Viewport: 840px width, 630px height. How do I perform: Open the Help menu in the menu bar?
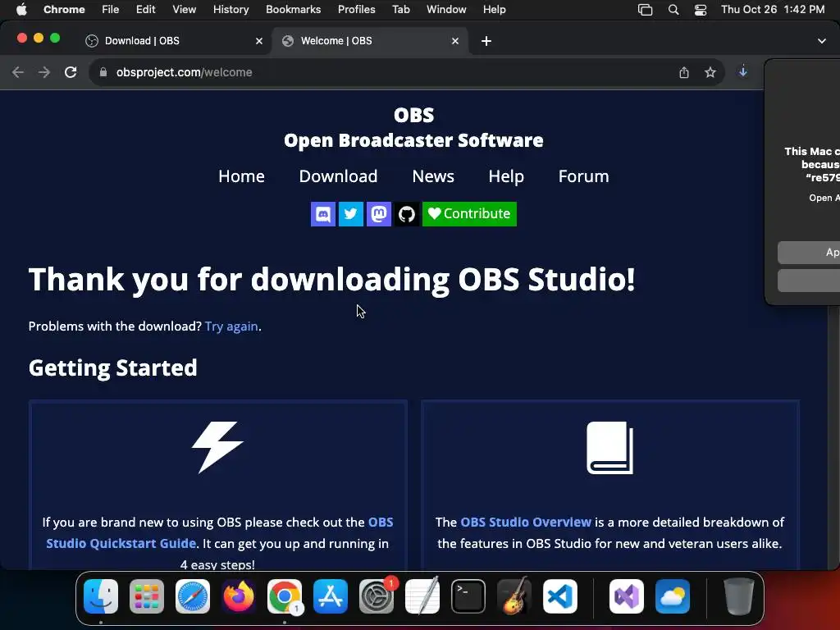(x=494, y=10)
